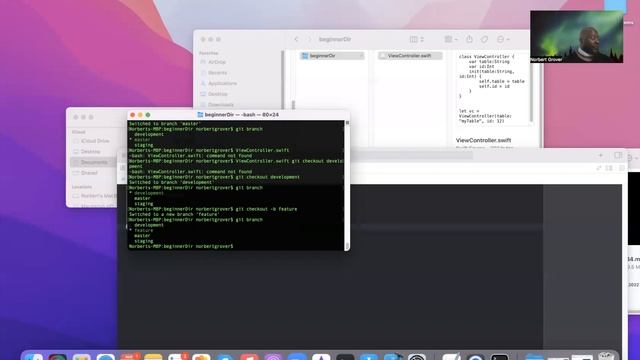Click the '* master' branch line
Image resolution: width=640 pixels, height=360 pixels.
pos(140,140)
